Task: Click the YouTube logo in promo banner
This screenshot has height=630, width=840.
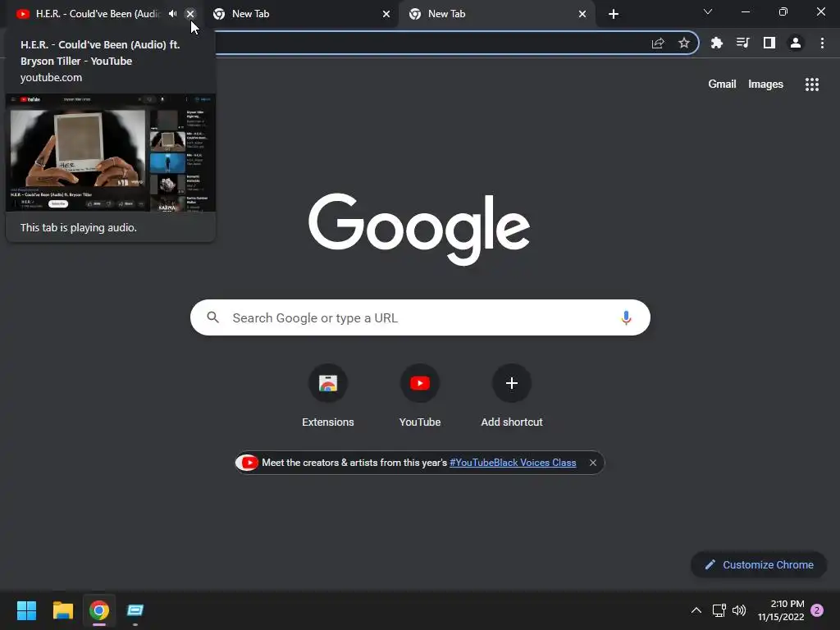Action: pyautogui.click(x=247, y=463)
